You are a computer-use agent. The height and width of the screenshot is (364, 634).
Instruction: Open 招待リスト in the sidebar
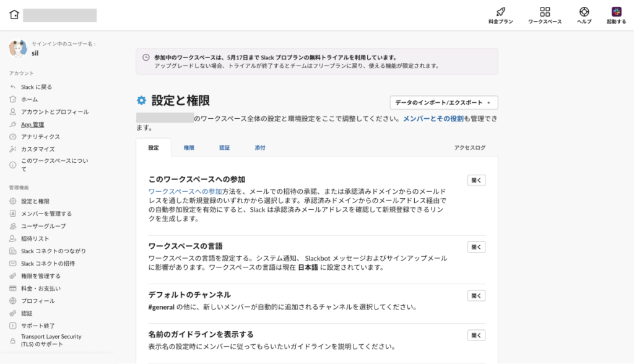[x=35, y=238]
